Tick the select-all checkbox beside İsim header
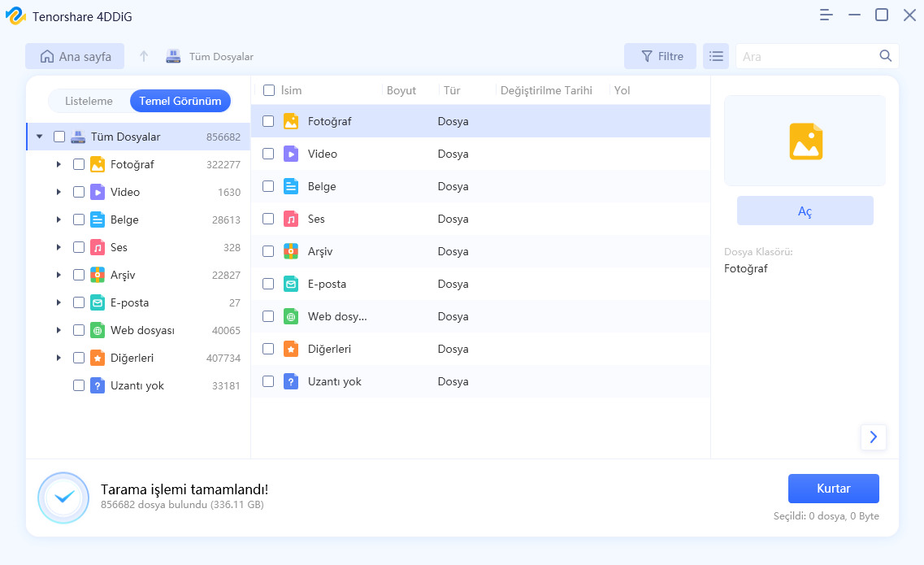Viewport: 924px width, 565px height. click(269, 90)
